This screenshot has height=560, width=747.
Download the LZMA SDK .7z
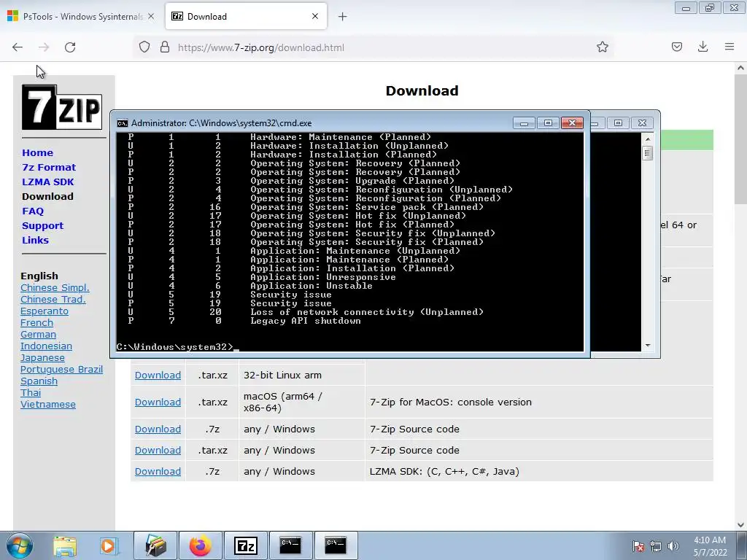[x=158, y=472]
